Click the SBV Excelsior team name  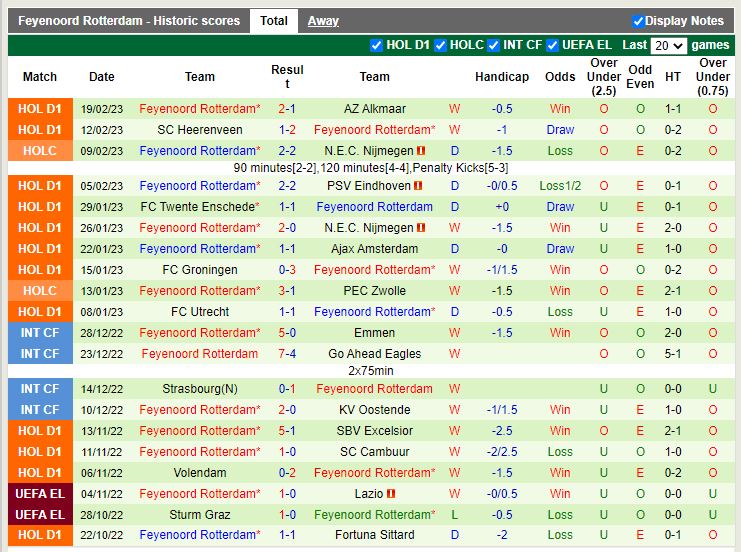[x=375, y=431]
